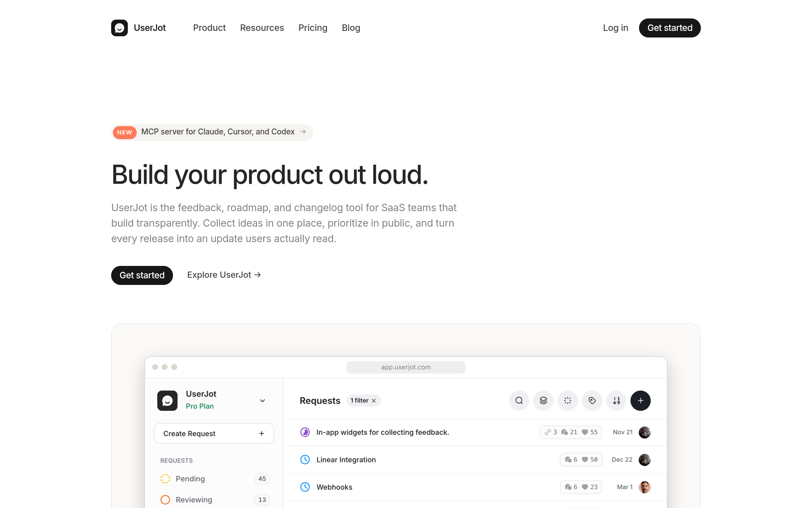Click the purple status icon for In-app widgets

coord(305,432)
